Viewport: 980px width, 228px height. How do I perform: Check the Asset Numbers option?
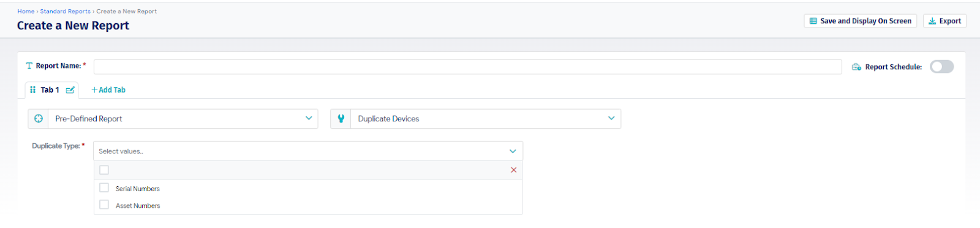coord(104,205)
